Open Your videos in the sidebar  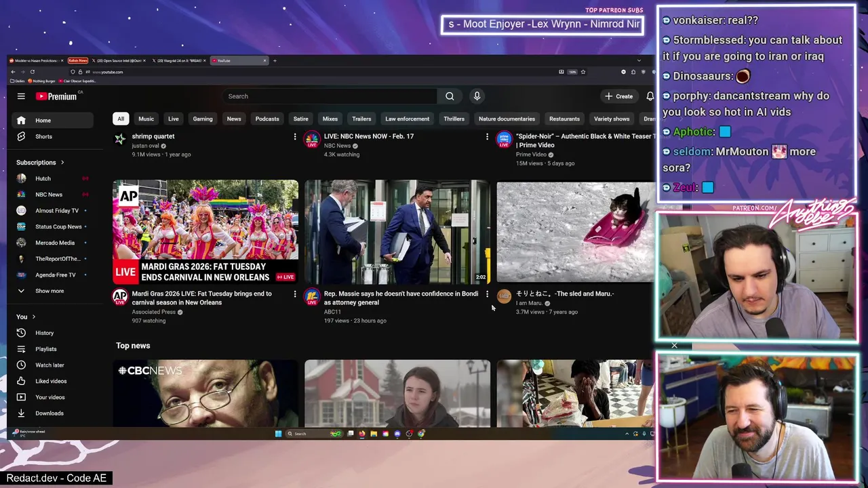(x=52, y=397)
